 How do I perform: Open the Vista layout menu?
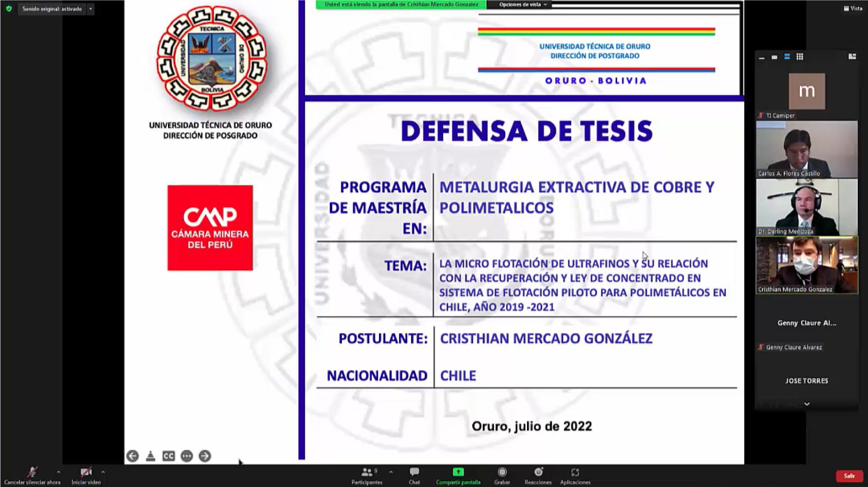pos(853,8)
